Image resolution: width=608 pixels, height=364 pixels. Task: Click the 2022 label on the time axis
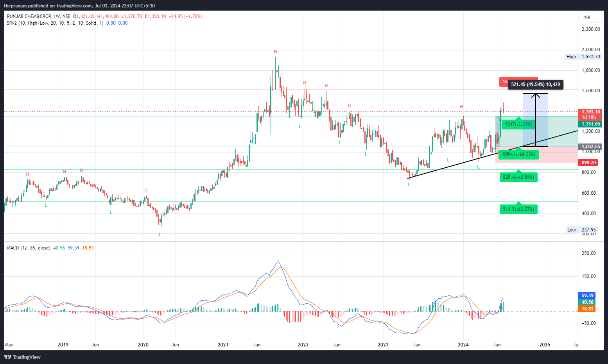pyautogui.click(x=303, y=345)
